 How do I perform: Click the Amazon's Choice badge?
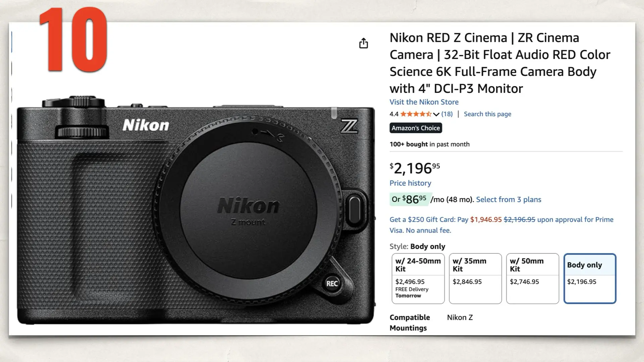click(416, 128)
